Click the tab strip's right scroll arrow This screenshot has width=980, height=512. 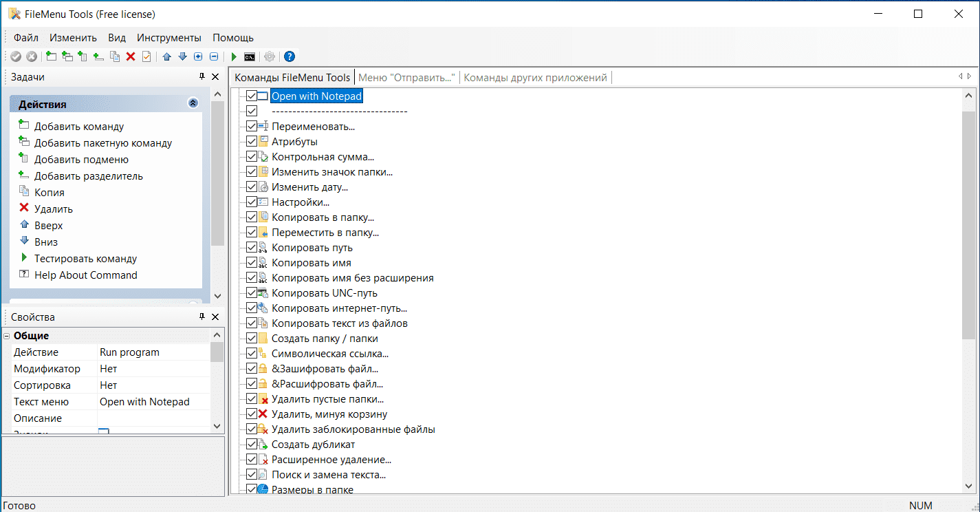pyautogui.click(x=970, y=77)
